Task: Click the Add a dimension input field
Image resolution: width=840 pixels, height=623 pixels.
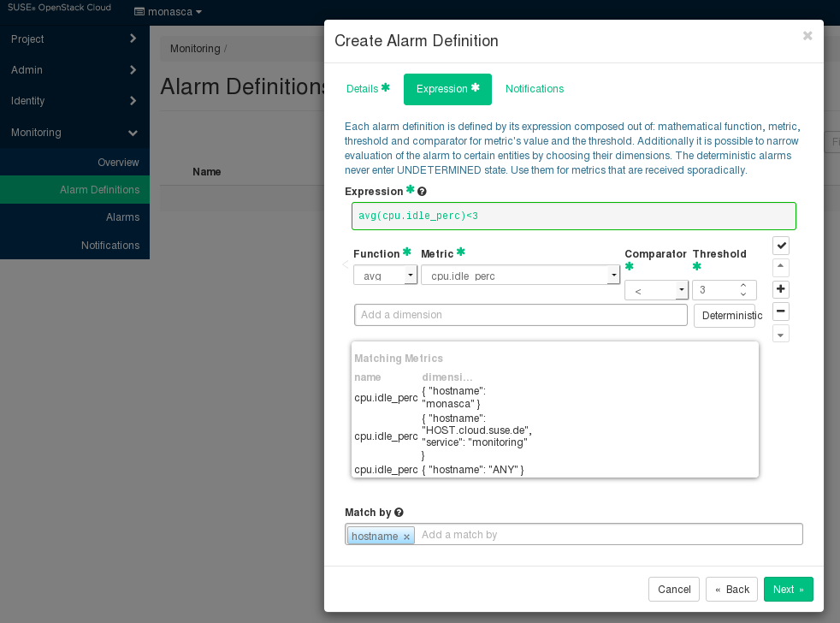Action: point(520,315)
